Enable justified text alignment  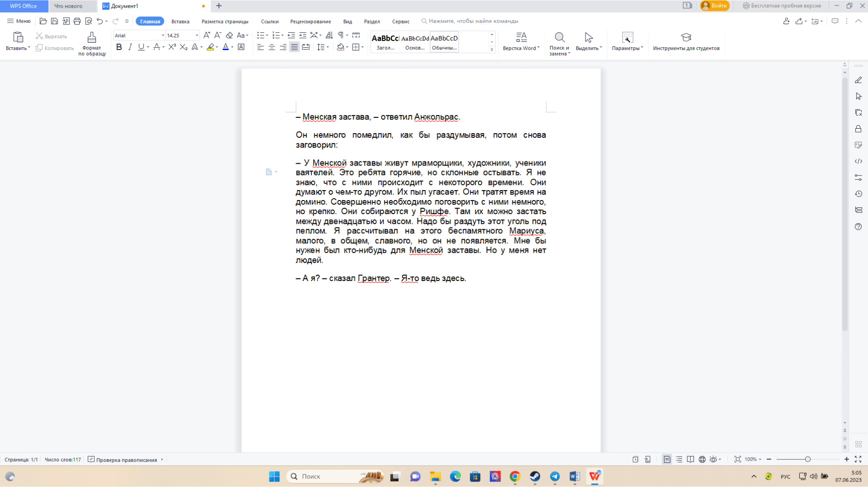coord(294,47)
